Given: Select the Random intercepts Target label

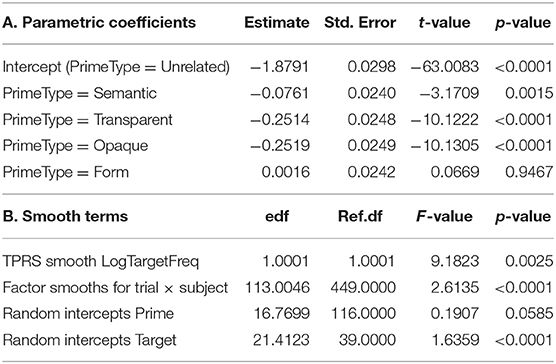Looking at the screenshot, I should 89,340.
